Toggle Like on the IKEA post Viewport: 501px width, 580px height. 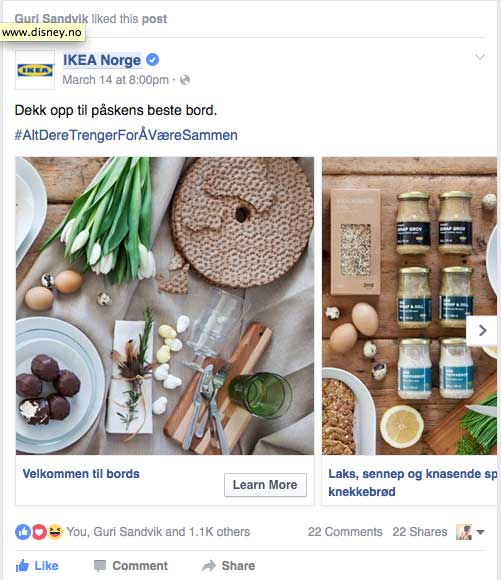pyautogui.click(x=37, y=566)
